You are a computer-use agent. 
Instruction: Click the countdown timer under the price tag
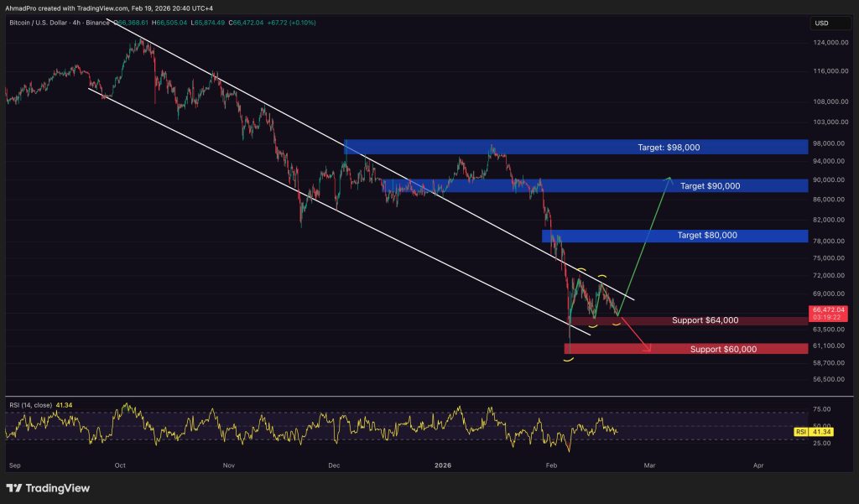click(827, 317)
